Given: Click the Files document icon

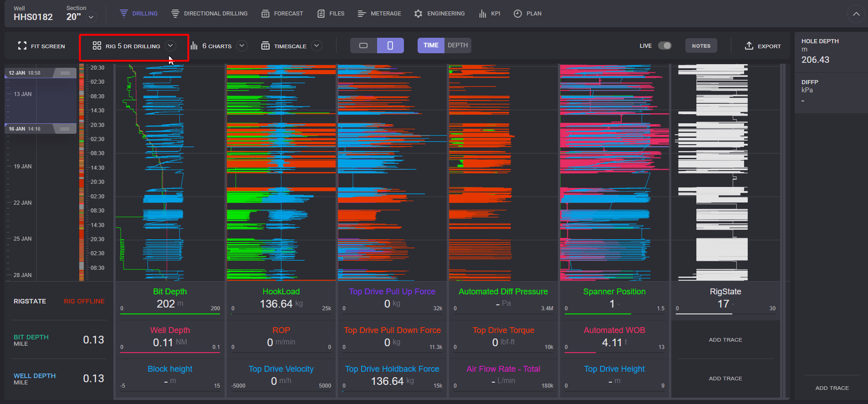Looking at the screenshot, I should tap(321, 14).
